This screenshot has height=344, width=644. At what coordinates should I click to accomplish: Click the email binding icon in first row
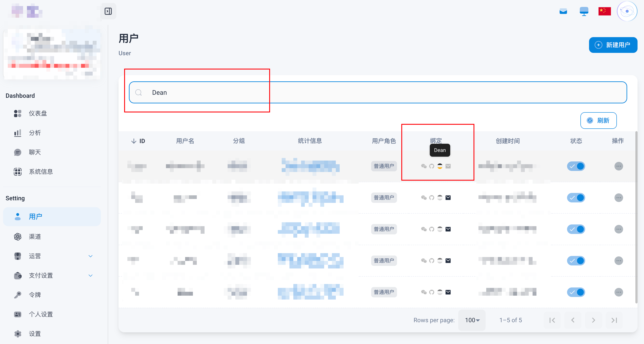448,166
